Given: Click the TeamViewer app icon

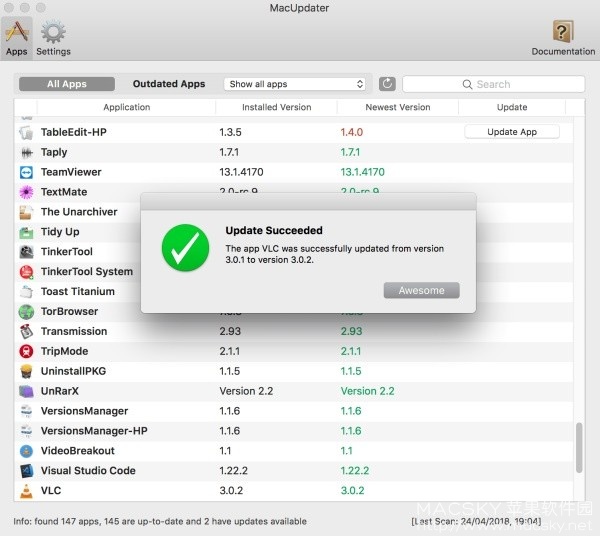Looking at the screenshot, I should (26, 172).
